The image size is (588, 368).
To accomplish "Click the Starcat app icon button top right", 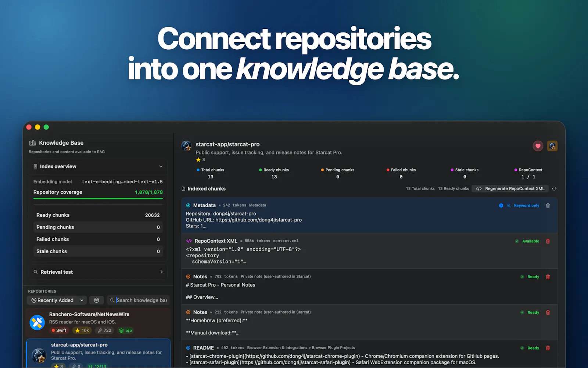I will [x=552, y=146].
